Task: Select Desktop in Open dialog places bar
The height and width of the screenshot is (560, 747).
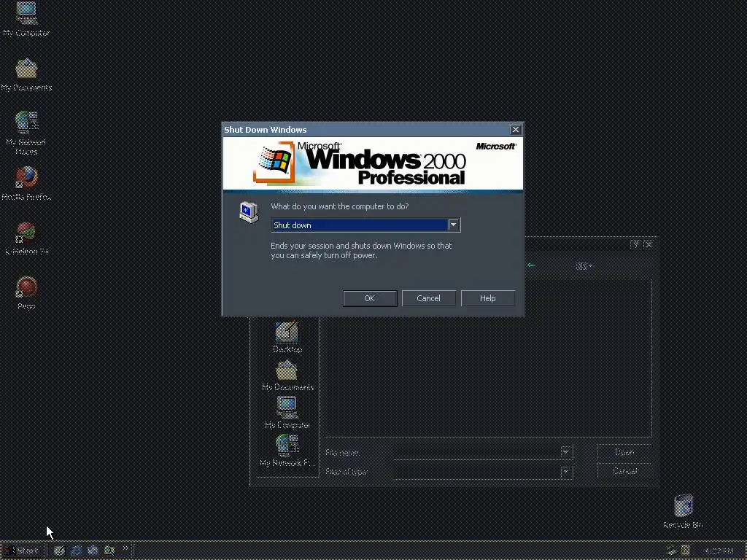Action: tap(287, 337)
